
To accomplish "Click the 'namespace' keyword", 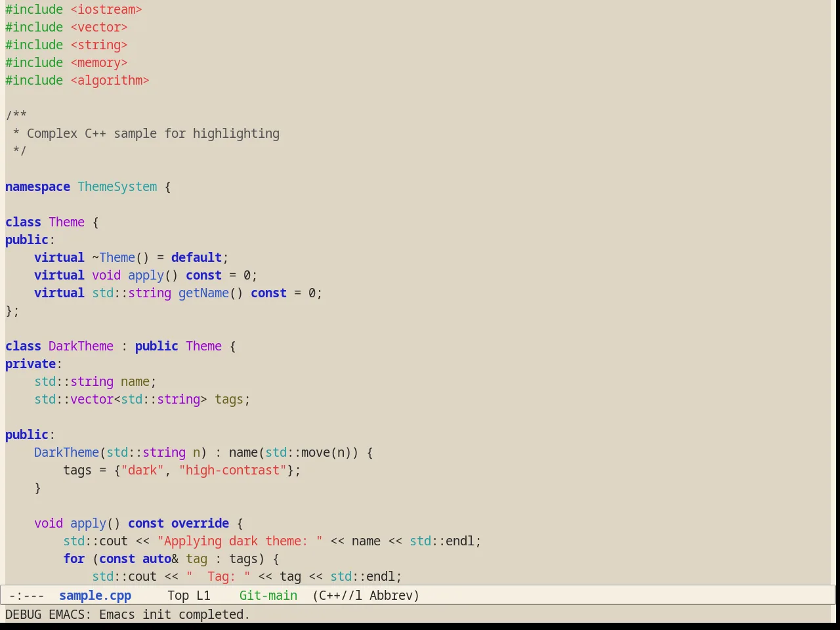I will [37, 186].
